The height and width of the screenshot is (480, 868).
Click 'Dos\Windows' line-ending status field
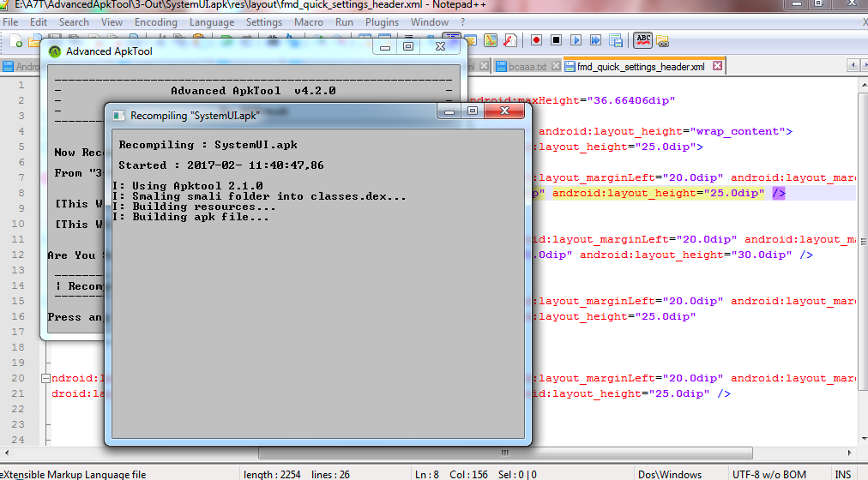(x=670, y=475)
